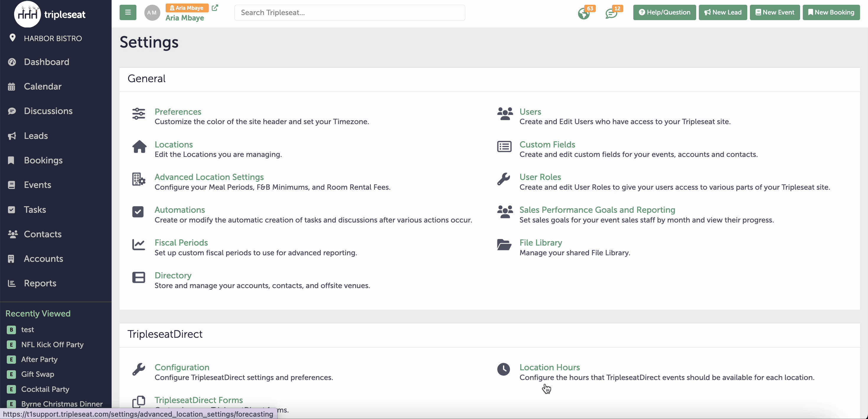Click the New Booking button
The width and height of the screenshot is (868, 419).
[831, 12]
